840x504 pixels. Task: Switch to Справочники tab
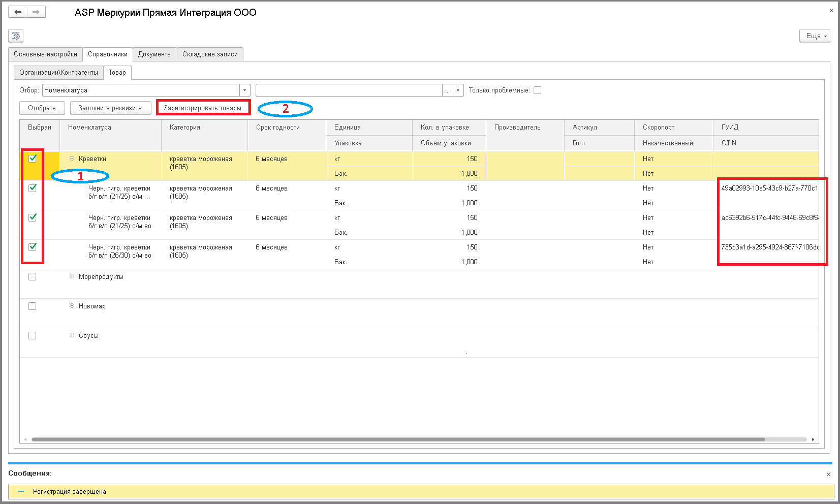pos(108,54)
